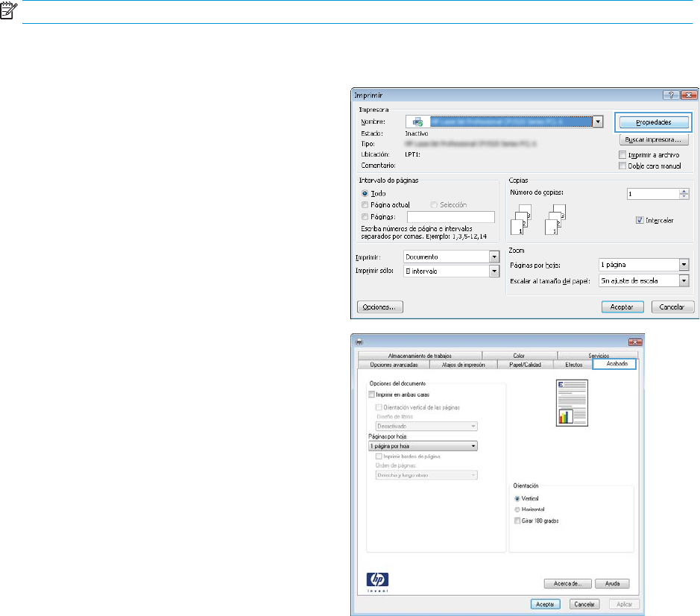Close the printer properties dialog
Screen dimensions: 700x616
(634, 342)
